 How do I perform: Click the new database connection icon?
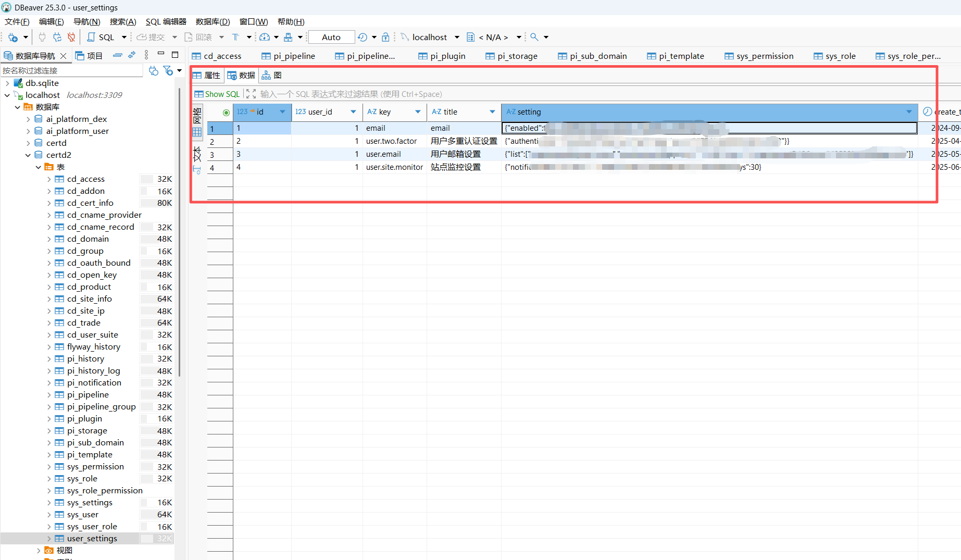click(13, 38)
